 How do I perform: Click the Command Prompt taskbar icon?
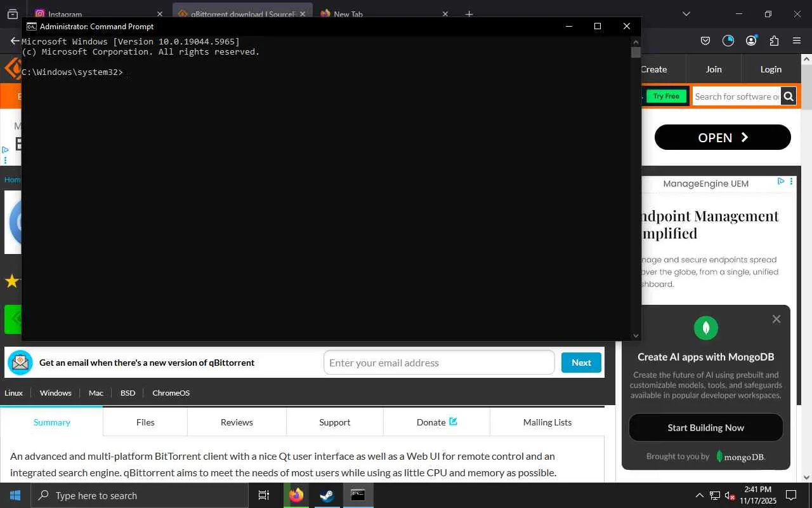[x=358, y=495]
